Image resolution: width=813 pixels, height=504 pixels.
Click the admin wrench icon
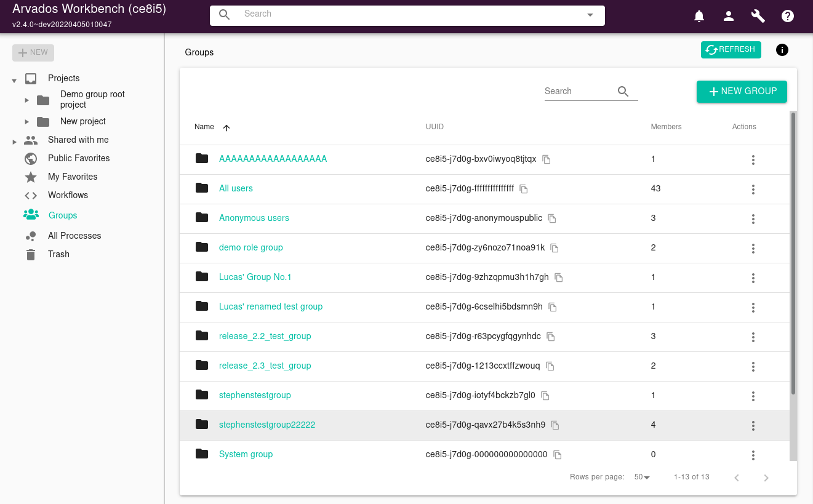pyautogui.click(x=758, y=17)
